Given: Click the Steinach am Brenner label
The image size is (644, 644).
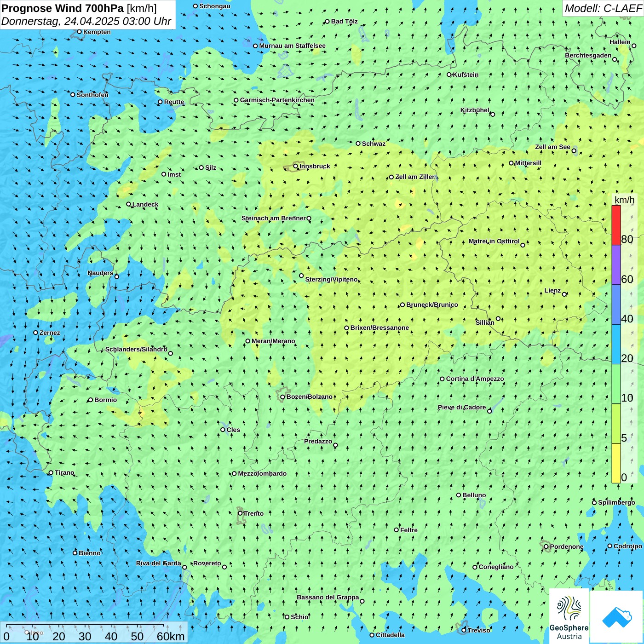Looking at the screenshot, I should pos(274,218).
